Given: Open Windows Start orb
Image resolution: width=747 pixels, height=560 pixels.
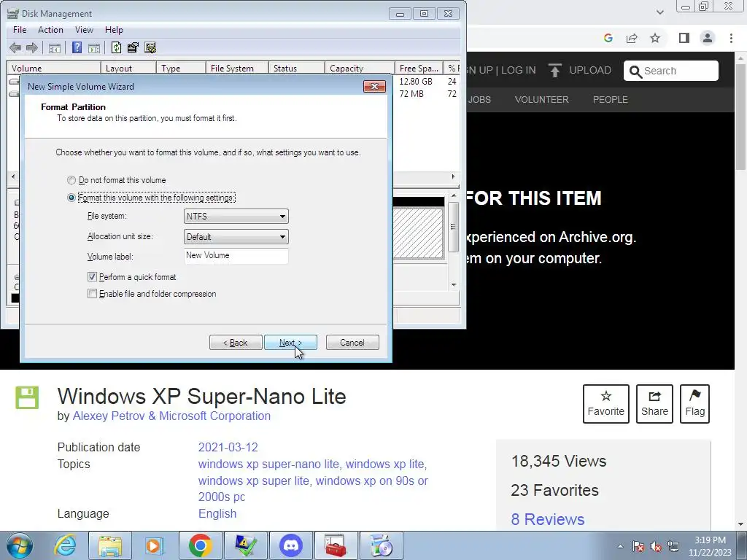Looking at the screenshot, I should 20,545.
